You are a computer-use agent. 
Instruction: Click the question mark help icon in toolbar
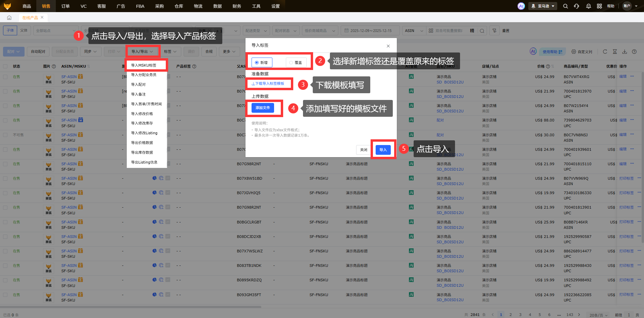tap(634, 51)
